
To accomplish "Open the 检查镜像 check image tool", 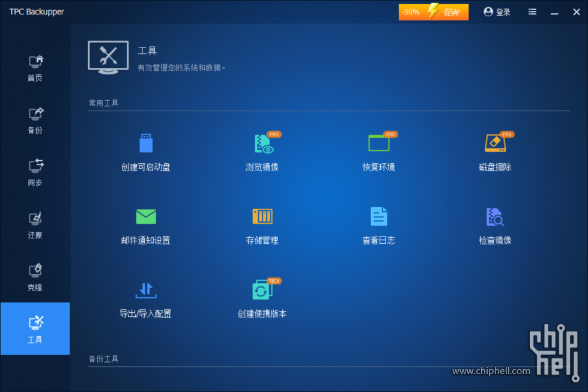I will click(x=495, y=226).
